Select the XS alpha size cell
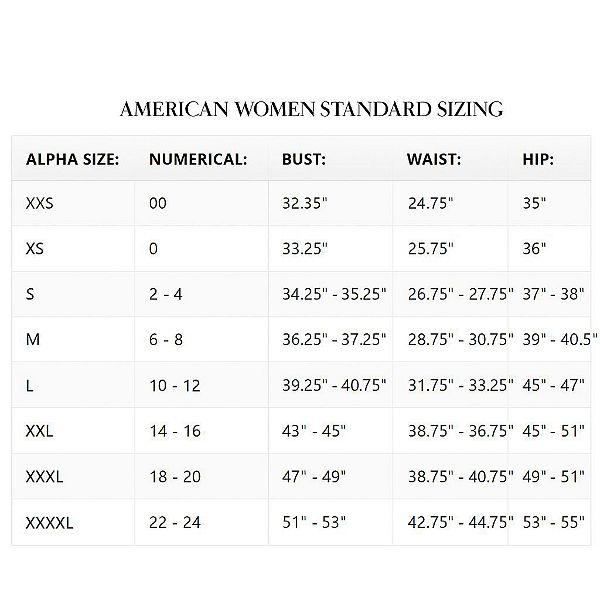This screenshot has width=600, height=600. pos(35,248)
